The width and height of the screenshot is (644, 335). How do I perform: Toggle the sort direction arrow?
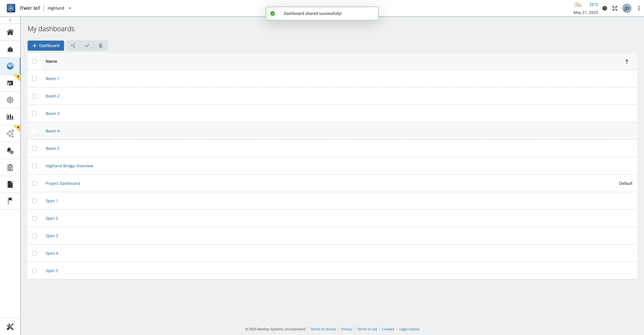coord(627,61)
